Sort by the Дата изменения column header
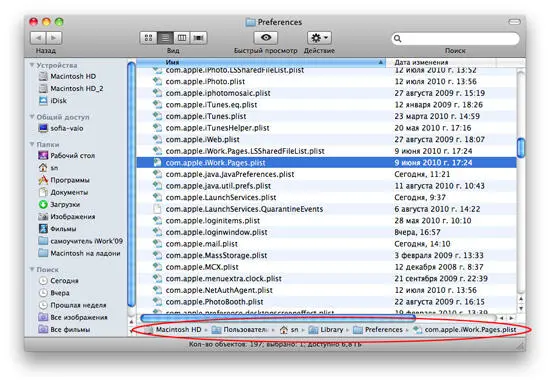Image resolution: width=550 pixels, height=385 pixels. (x=441, y=62)
